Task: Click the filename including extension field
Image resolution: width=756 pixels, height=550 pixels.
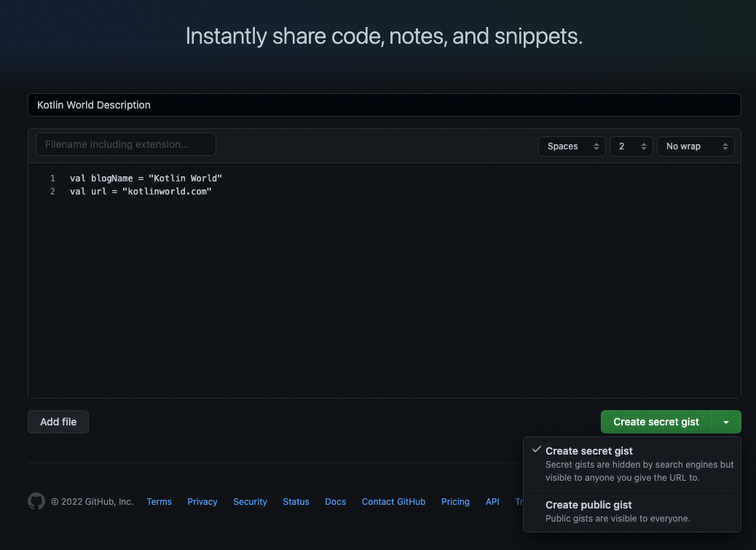Action: (126, 144)
